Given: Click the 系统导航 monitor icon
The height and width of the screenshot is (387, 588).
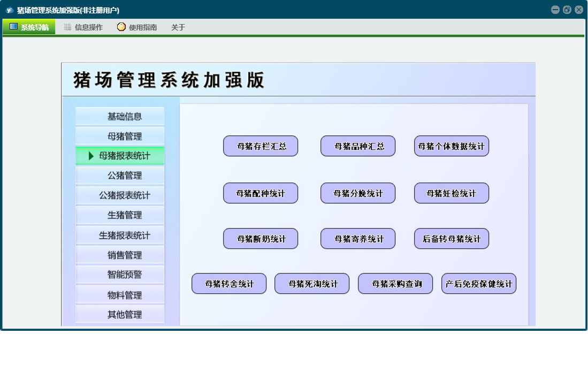Looking at the screenshot, I should [x=13, y=27].
